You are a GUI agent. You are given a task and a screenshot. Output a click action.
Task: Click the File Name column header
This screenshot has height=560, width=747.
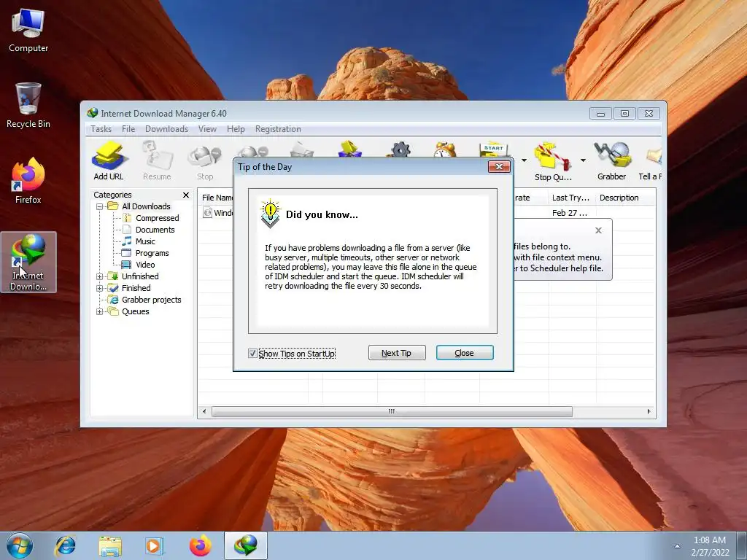[217, 198]
